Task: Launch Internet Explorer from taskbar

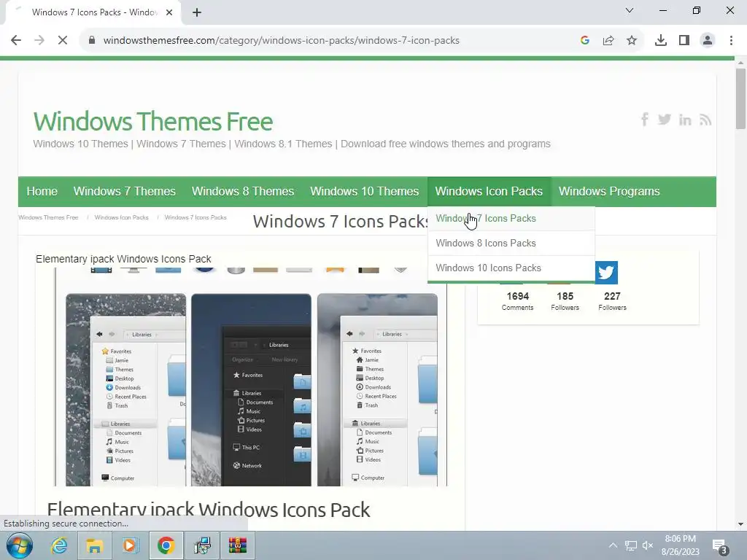Action: 59,545
